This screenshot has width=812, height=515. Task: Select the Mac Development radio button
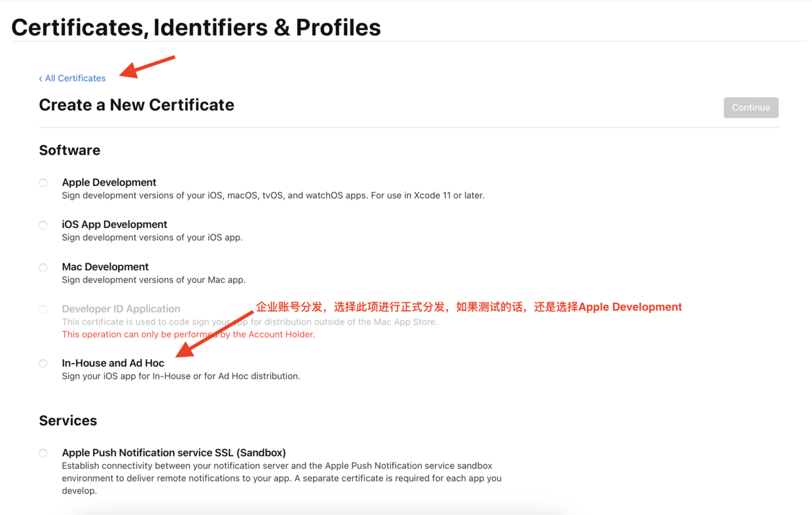point(43,267)
